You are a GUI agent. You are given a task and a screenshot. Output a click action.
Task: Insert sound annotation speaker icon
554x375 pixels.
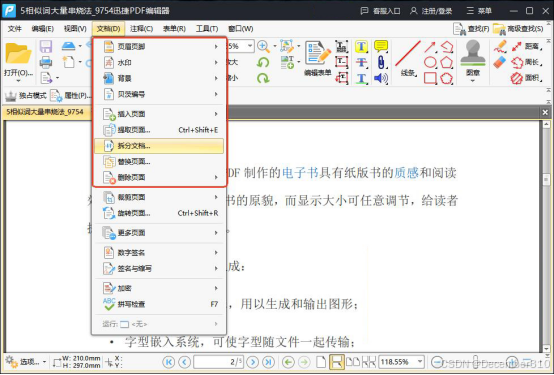(x=381, y=78)
